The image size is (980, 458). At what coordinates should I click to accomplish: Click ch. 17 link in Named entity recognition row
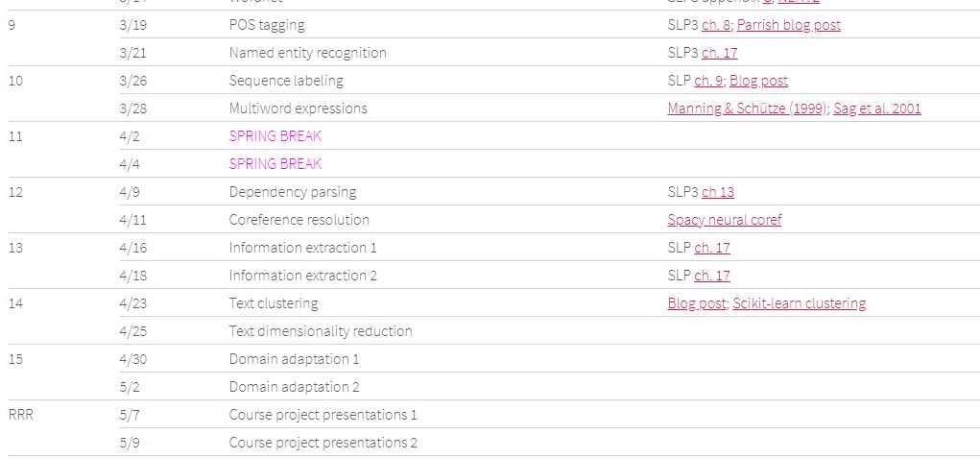point(720,53)
